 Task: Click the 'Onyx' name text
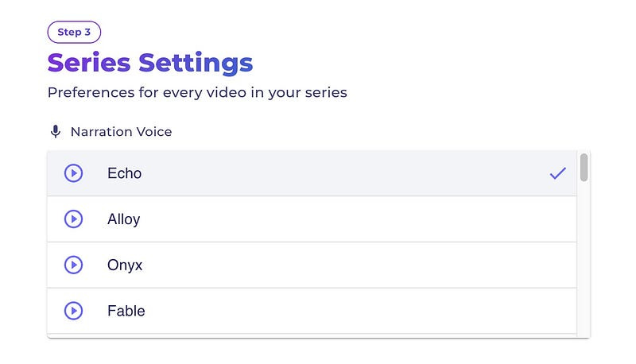125,265
